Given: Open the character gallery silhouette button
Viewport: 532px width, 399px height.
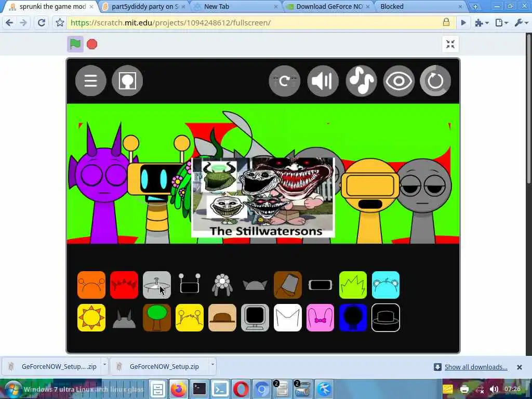Looking at the screenshot, I should coord(127,81).
